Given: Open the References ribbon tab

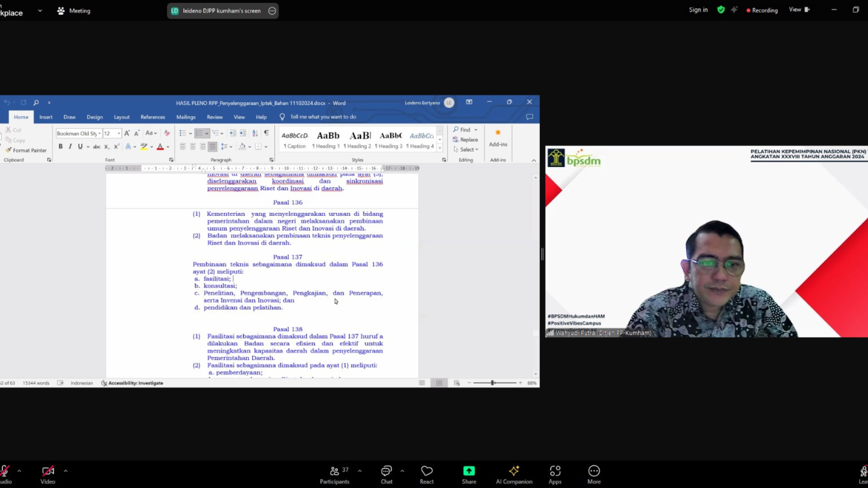Looking at the screenshot, I should click(x=153, y=117).
